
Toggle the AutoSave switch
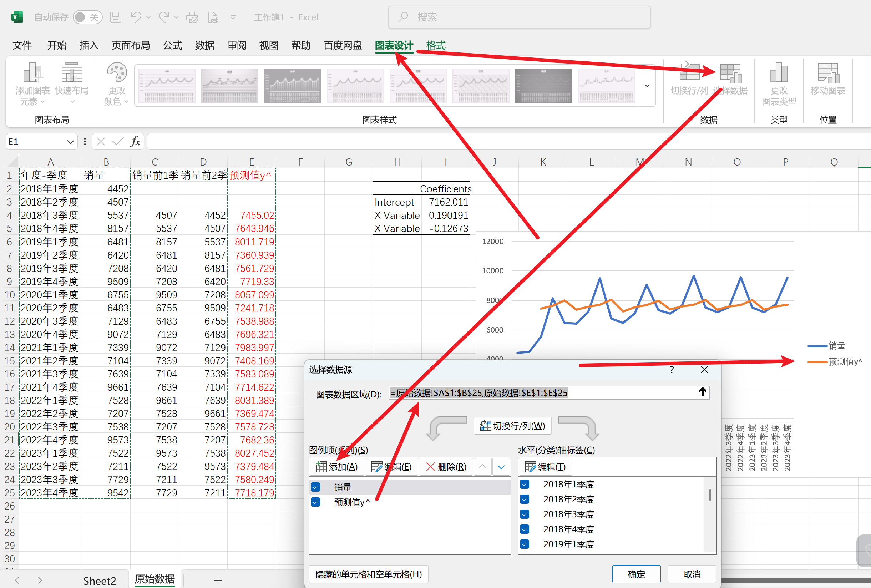coord(87,17)
